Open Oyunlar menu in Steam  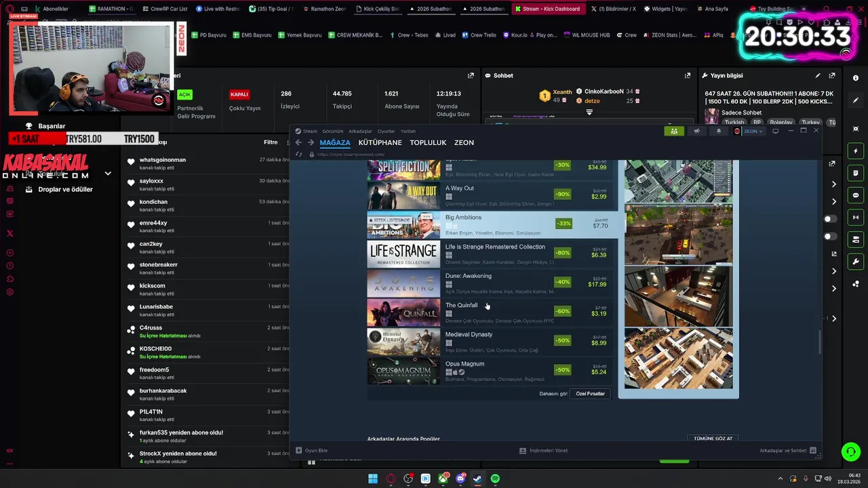click(387, 131)
